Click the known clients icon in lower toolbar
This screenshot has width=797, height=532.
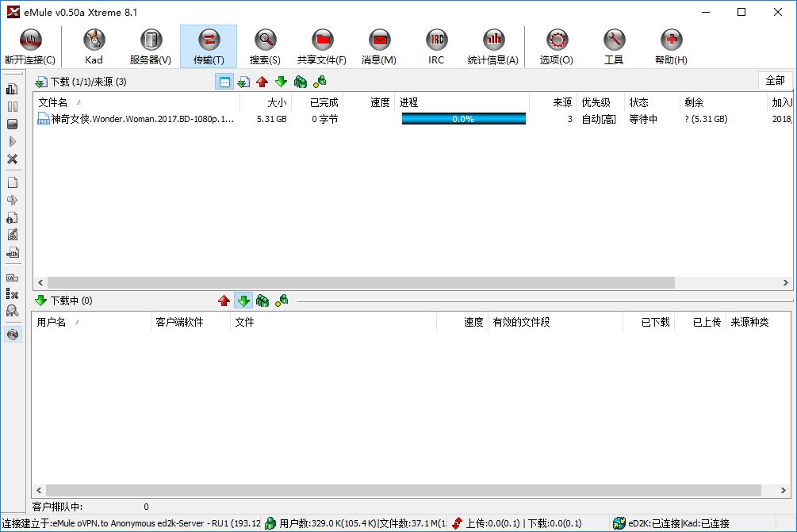click(282, 300)
